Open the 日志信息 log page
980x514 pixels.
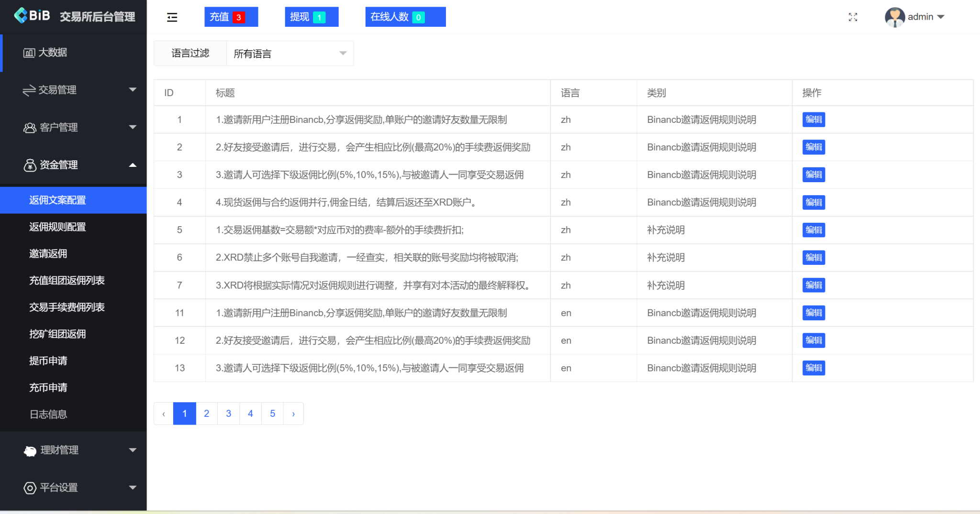point(49,414)
